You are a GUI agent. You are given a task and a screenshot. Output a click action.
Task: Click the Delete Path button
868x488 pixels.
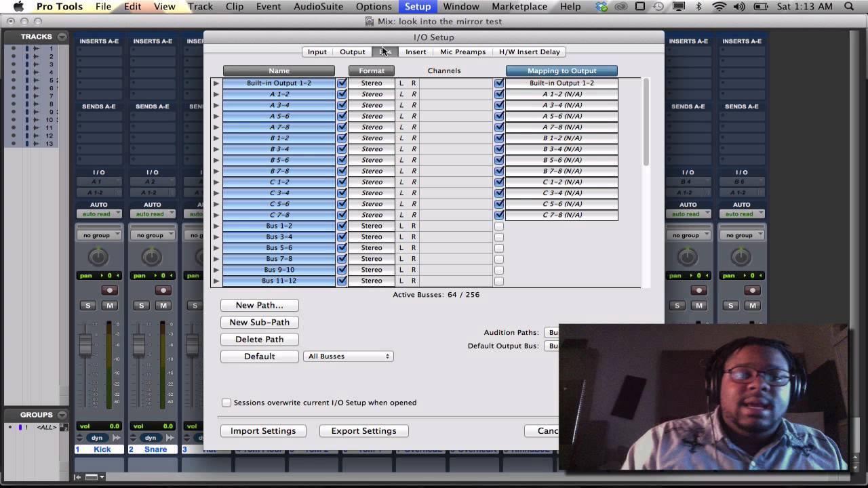coord(260,340)
